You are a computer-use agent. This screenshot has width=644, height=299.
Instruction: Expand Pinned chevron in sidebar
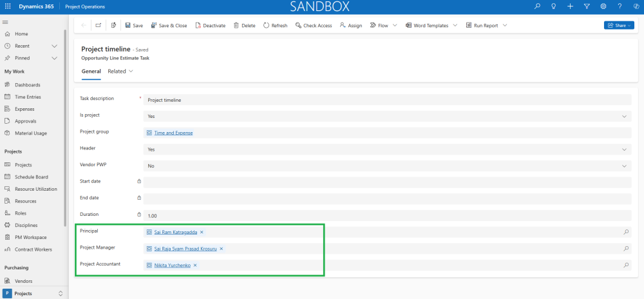(54, 59)
